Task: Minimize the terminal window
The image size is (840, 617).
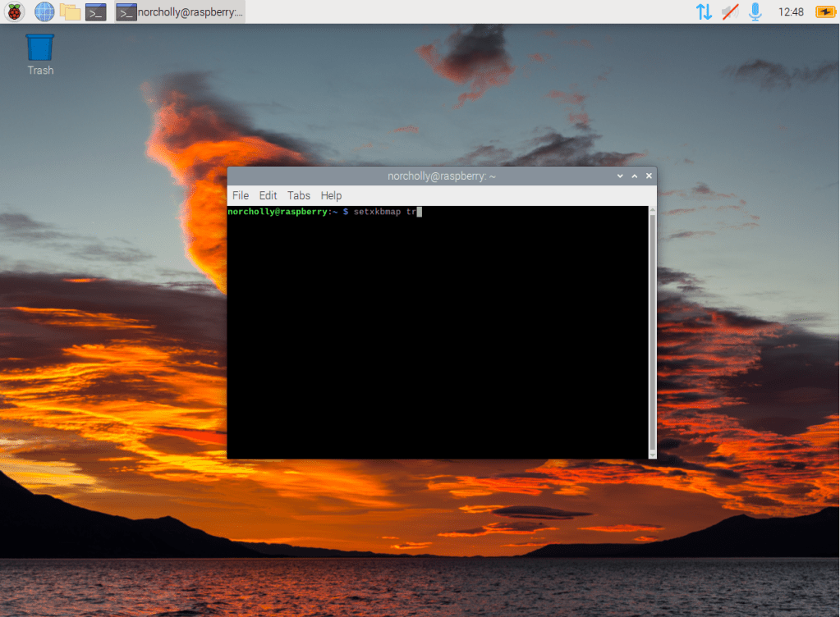Action: tap(620, 176)
